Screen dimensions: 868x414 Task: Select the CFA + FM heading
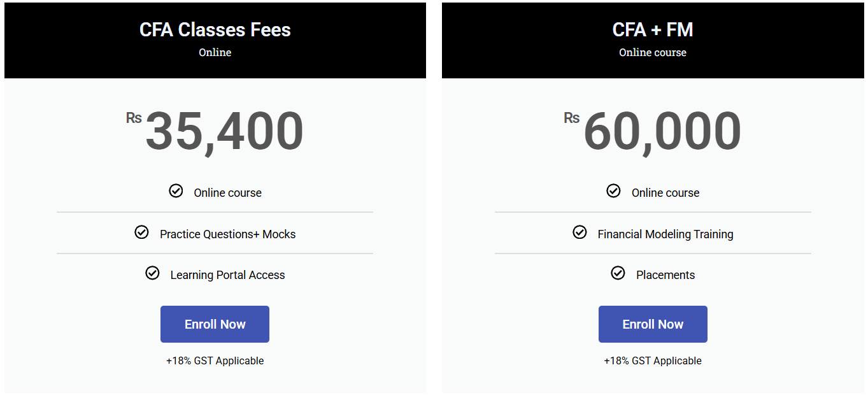653,30
